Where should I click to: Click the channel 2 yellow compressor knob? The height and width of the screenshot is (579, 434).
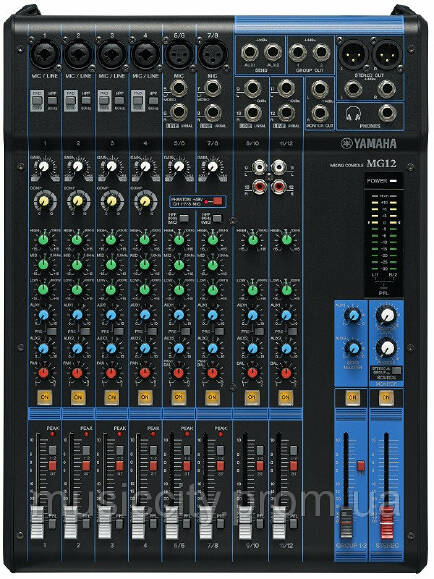tap(77, 201)
